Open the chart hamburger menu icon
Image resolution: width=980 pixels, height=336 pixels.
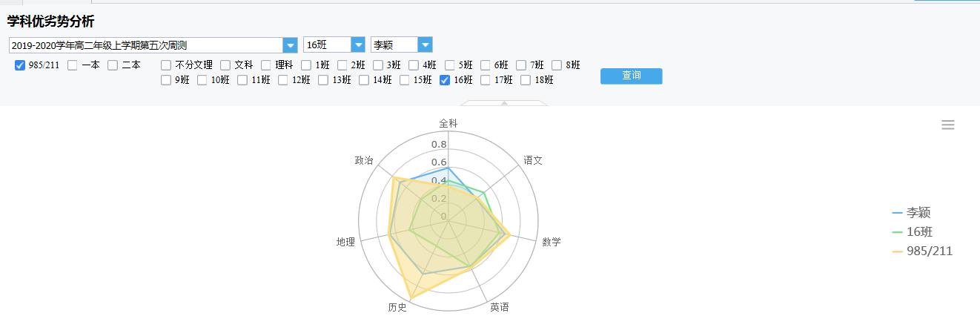click(947, 125)
